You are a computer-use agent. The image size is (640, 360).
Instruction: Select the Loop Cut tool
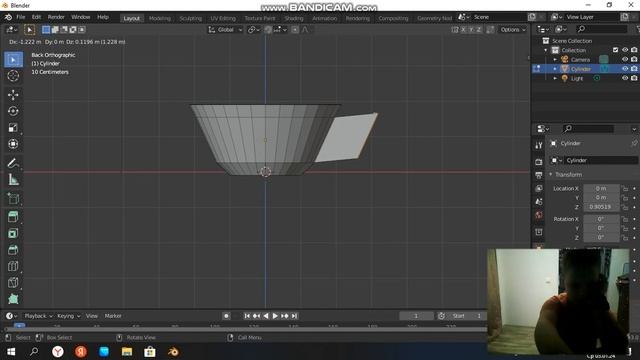tap(13, 266)
